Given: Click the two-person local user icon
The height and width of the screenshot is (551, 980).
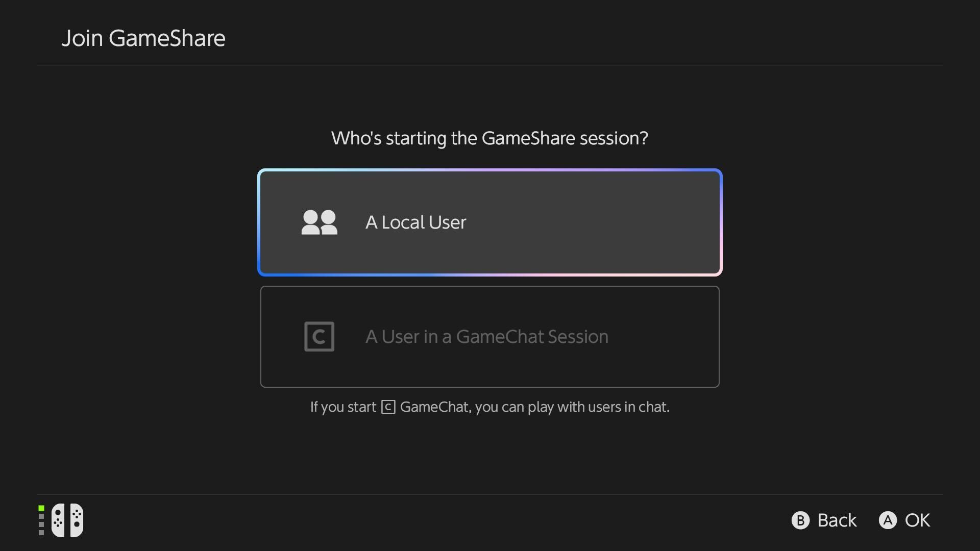Looking at the screenshot, I should (319, 222).
